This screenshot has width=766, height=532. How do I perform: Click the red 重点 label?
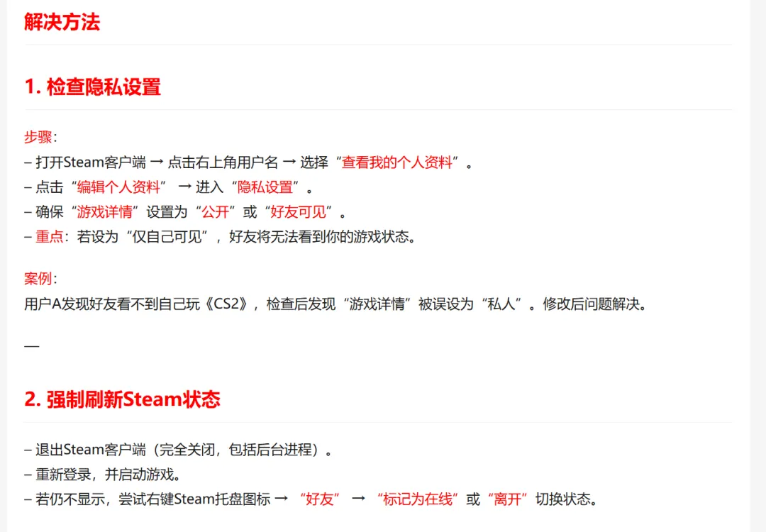pyautogui.click(x=50, y=237)
